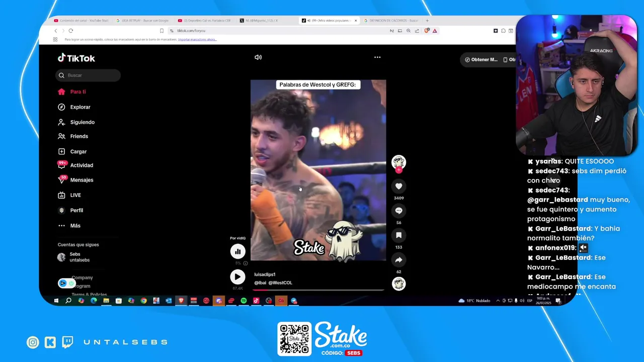Open weather widget 18°C Nublado
Screen dimensions: 644x362
[474, 301]
